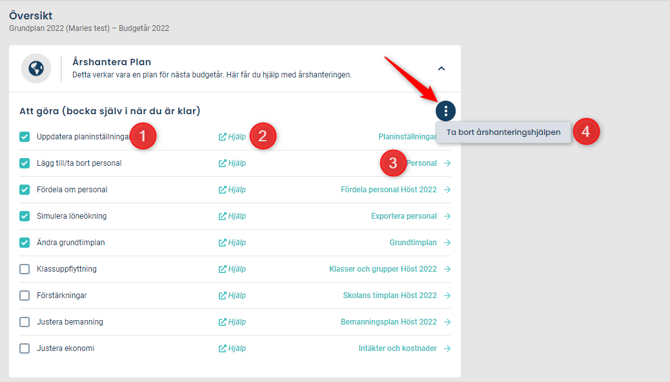Open Hjälp link for Justera bemanning

click(232, 322)
